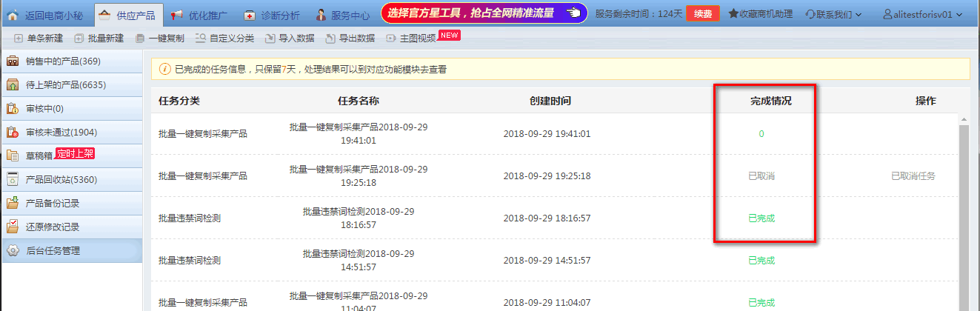Click the NEW badge next to 主图视频
The height and width of the screenshot is (311, 980).
pyautogui.click(x=450, y=35)
